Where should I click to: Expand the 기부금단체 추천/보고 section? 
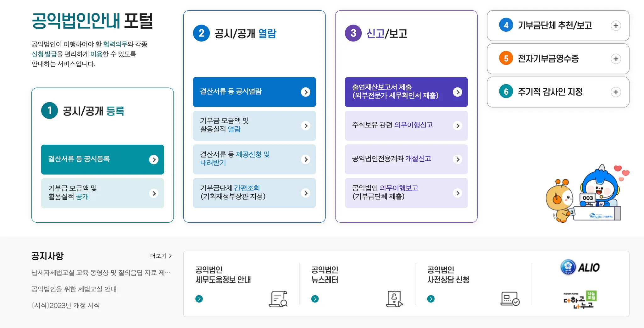(616, 26)
